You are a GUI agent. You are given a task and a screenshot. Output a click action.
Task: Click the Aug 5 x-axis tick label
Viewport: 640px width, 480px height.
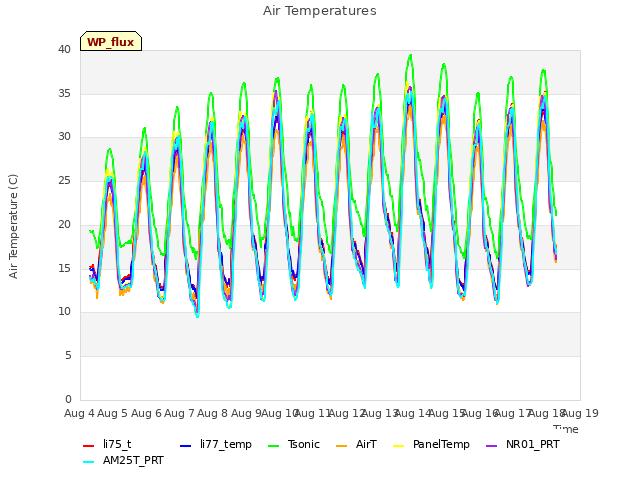tap(113, 413)
